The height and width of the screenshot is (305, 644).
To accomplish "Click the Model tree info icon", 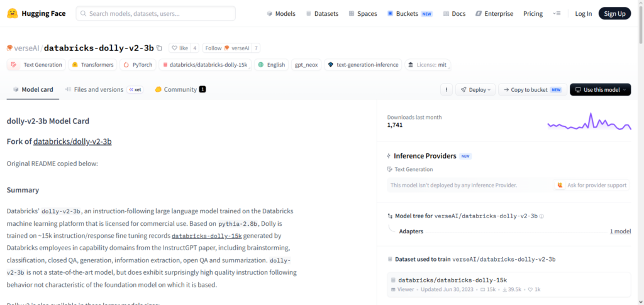I will [x=541, y=216].
